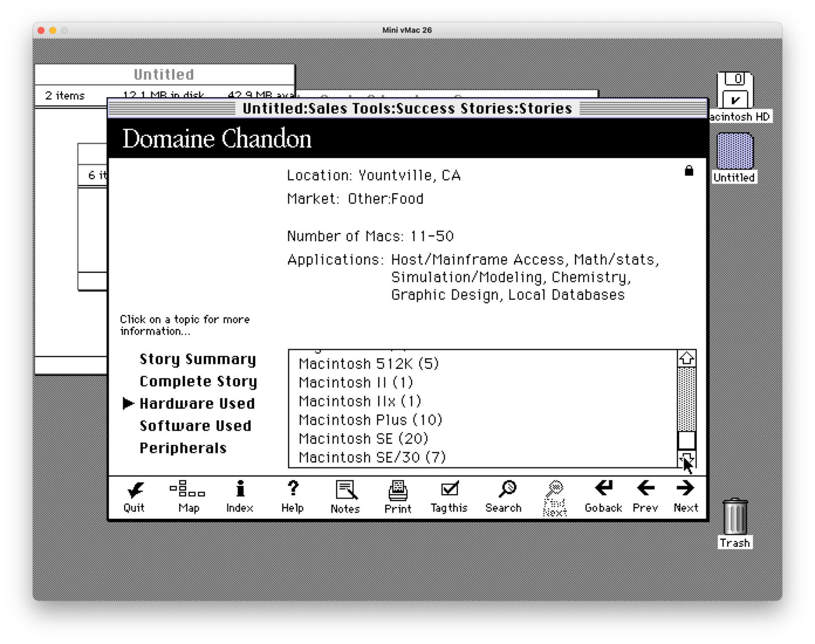Toggle Tag this checkmark icon
Screen dimensions: 815x644
(449, 496)
